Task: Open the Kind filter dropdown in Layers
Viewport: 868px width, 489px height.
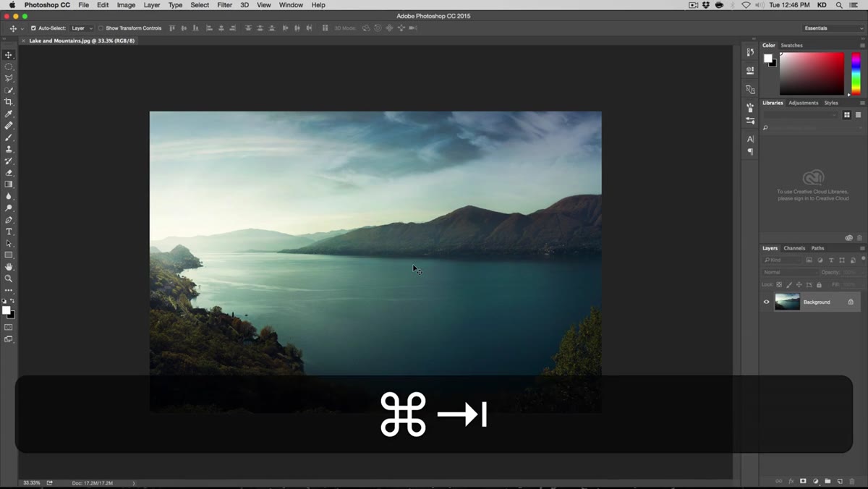Action: 782,260
